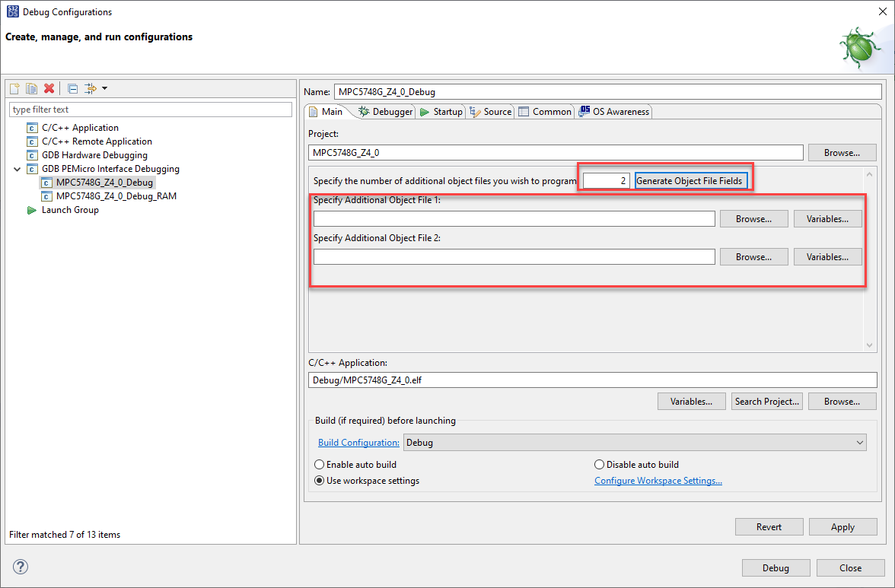Screen dimensions: 895x588
Task: Select C/C++ Application configuration type
Action: 80,128
